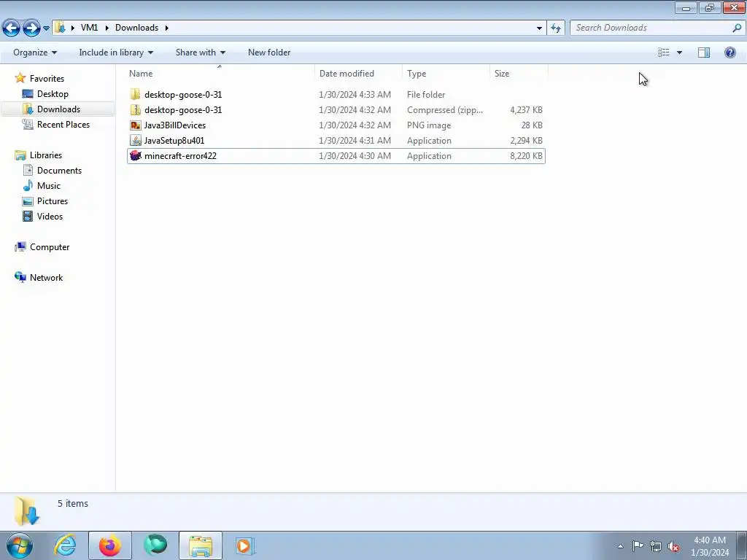Show hidden tray icons arrow

pyautogui.click(x=620, y=546)
